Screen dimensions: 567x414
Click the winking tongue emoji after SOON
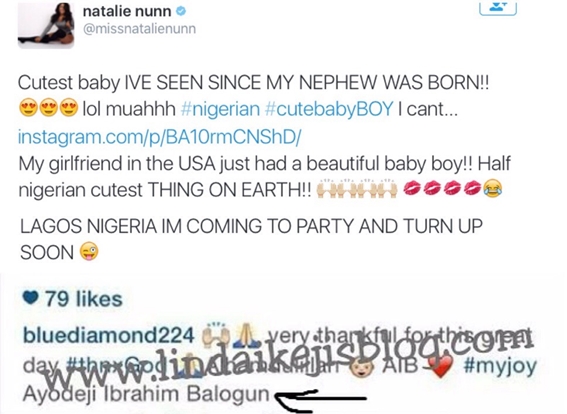coord(89,252)
